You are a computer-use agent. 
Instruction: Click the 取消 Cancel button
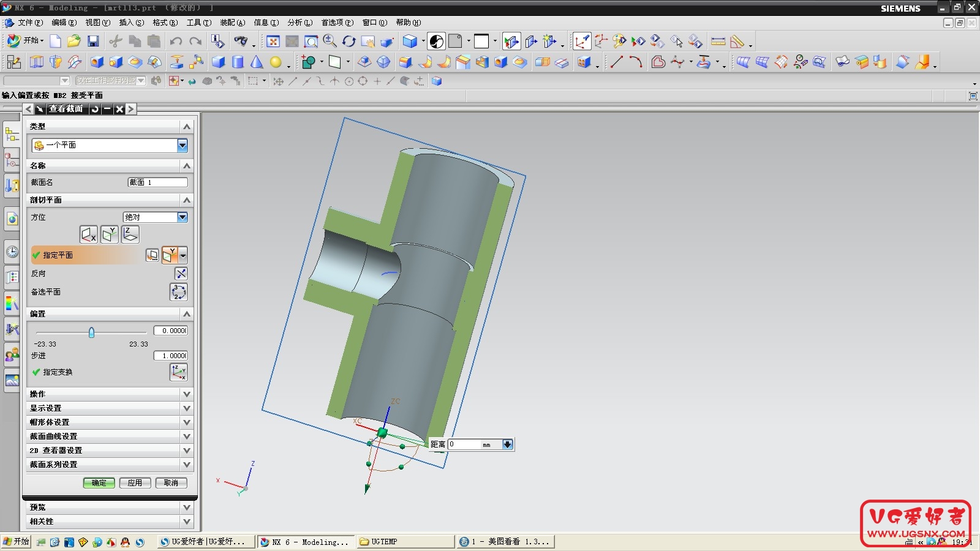point(171,483)
